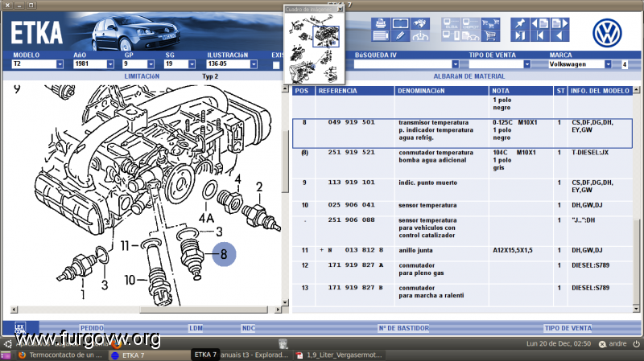The height and width of the screenshot is (361, 644).
Task: Click the BÚSQUEDA IV input field
Action: click(x=402, y=64)
